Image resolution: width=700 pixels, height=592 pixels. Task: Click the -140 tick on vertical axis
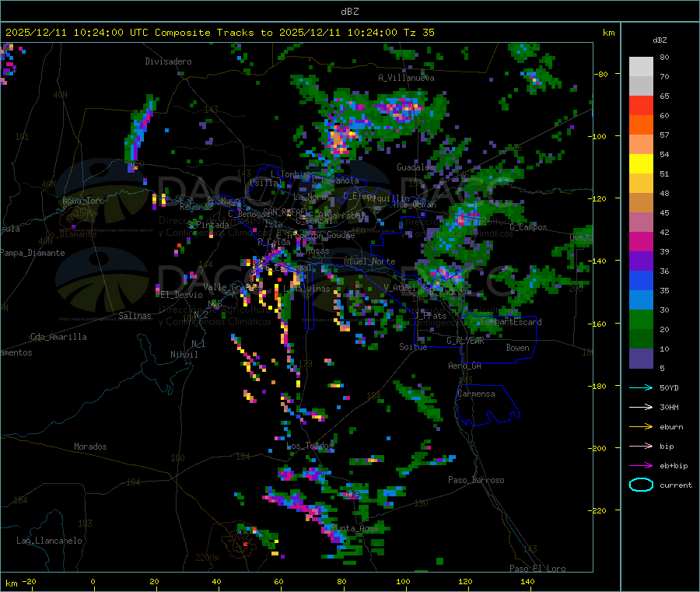[x=600, y=261]
